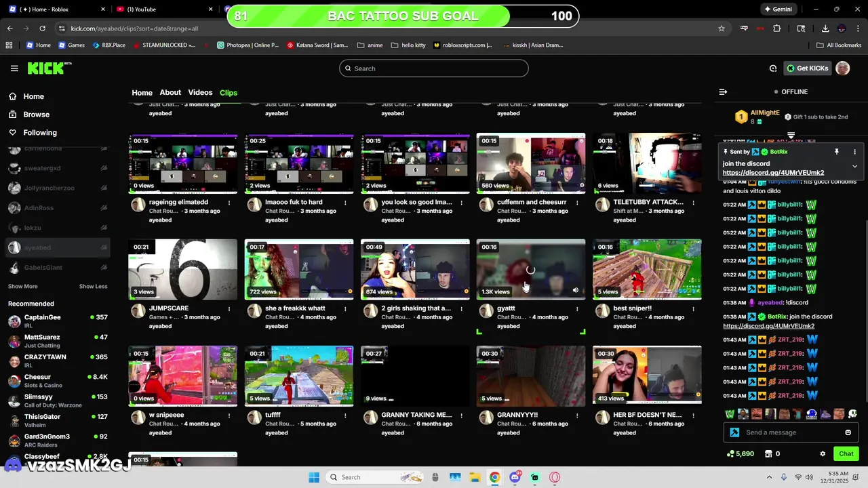Screen dimensions: 868x488
Task: Reload the page in Chrome
Action: point(42,28)
